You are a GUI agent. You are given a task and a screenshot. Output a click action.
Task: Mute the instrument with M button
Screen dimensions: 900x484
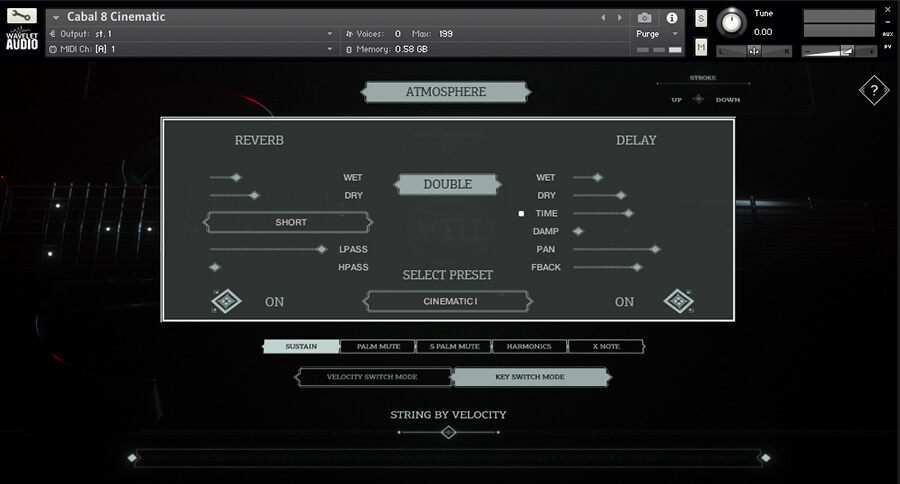(701, 47)
